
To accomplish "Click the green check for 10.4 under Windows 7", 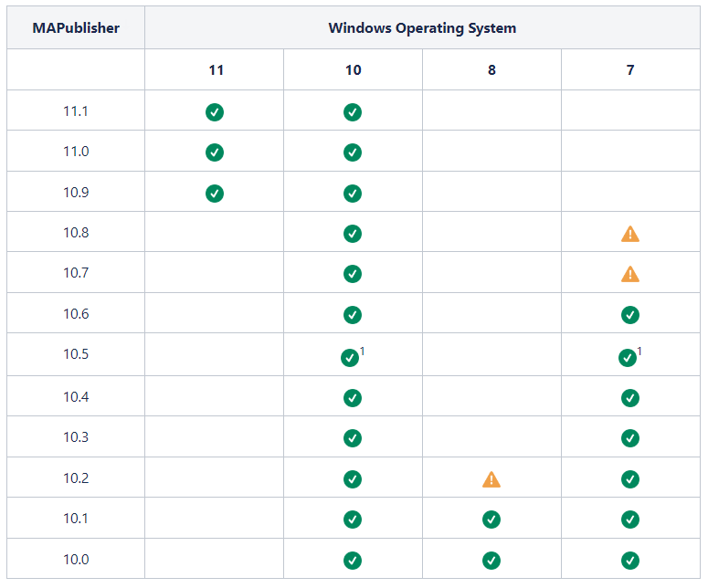I will [630, 398].
